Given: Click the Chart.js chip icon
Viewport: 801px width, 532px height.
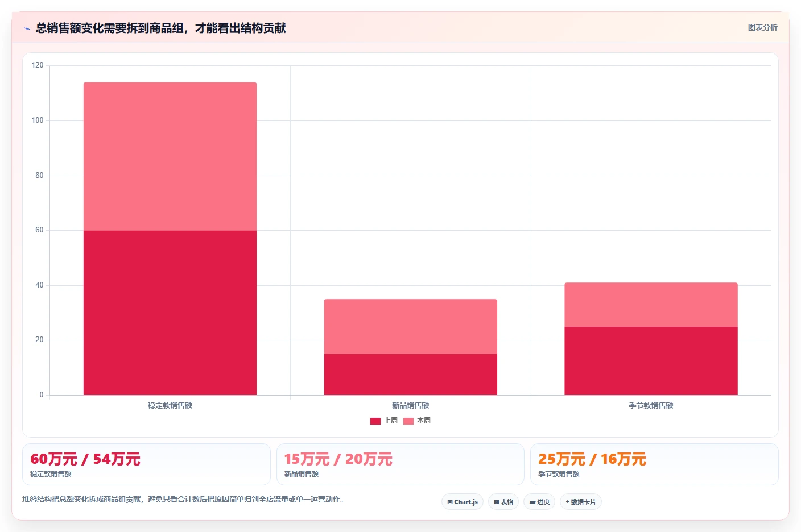Looking at the screenshot, I should point(450,502).
